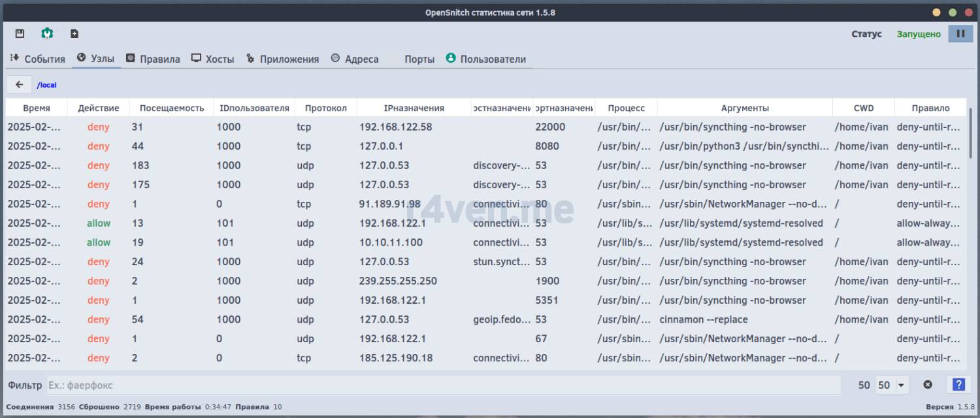Show the Пользователи tab
Image resolution: width=980 pixels, height=418 pixels.
point(486,59)
